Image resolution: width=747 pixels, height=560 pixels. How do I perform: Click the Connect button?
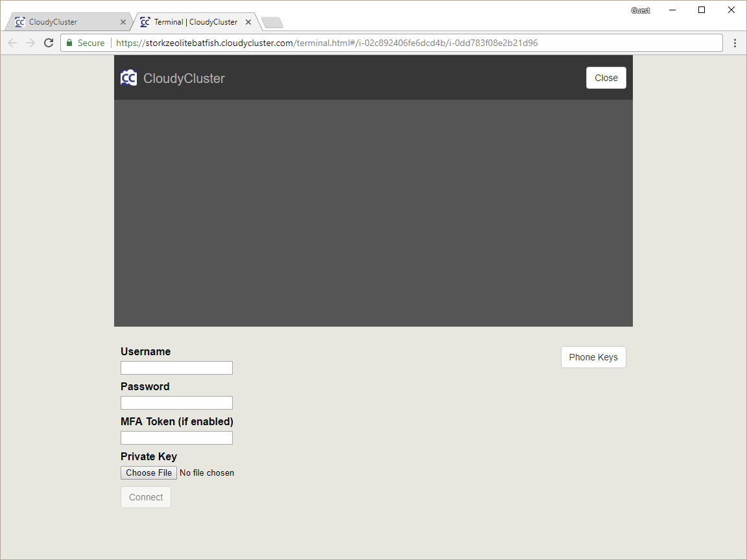146,497
